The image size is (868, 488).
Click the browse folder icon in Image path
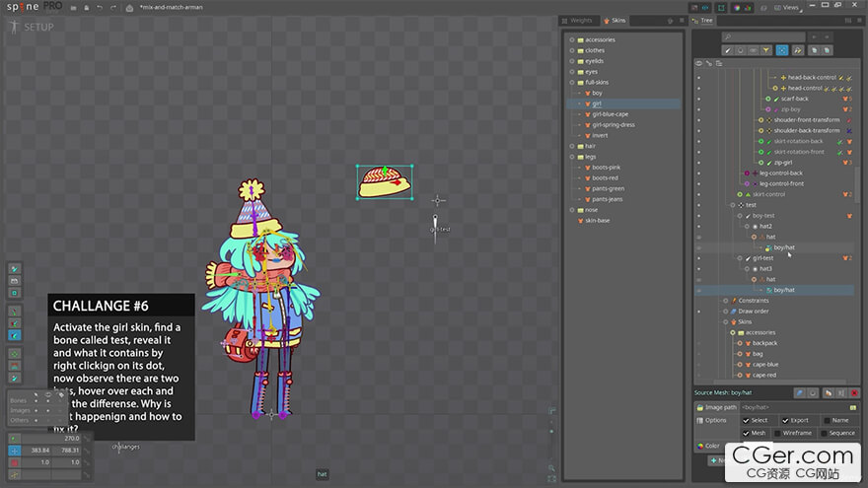click(x=852, y=407)
